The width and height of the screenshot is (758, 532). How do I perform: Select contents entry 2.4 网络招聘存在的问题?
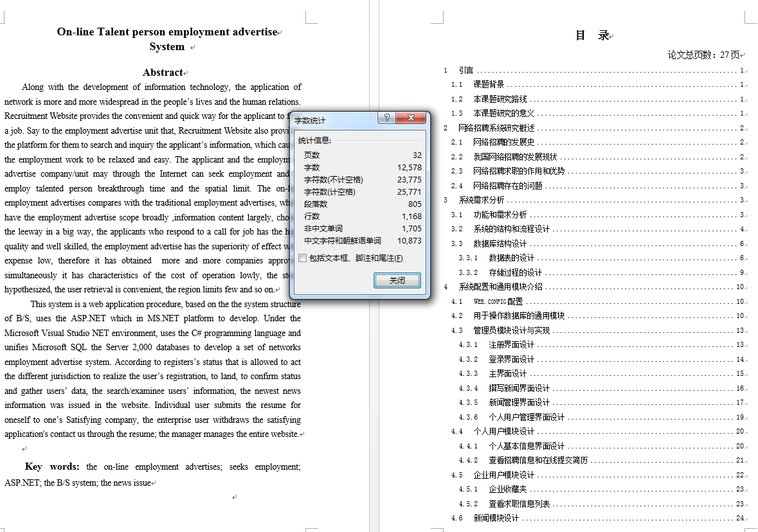coord(599,186)
